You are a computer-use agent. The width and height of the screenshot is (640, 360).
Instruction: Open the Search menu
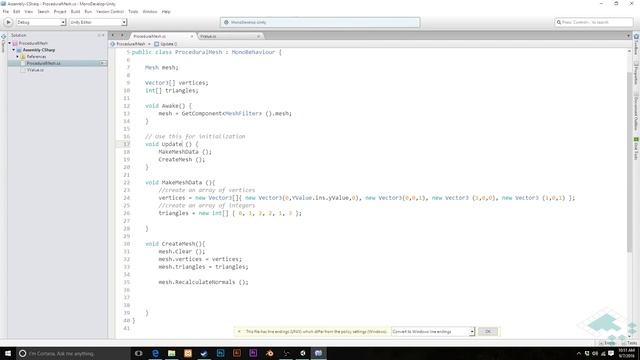click(x=43, y=12)
